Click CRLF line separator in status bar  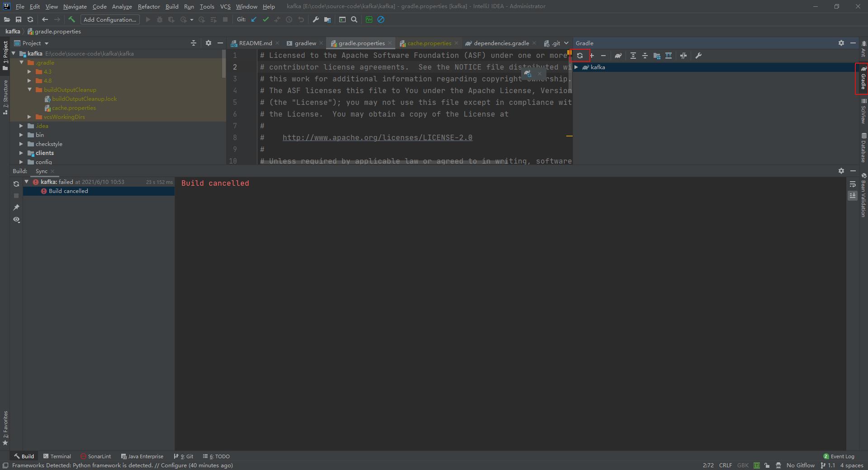[726, 465]
